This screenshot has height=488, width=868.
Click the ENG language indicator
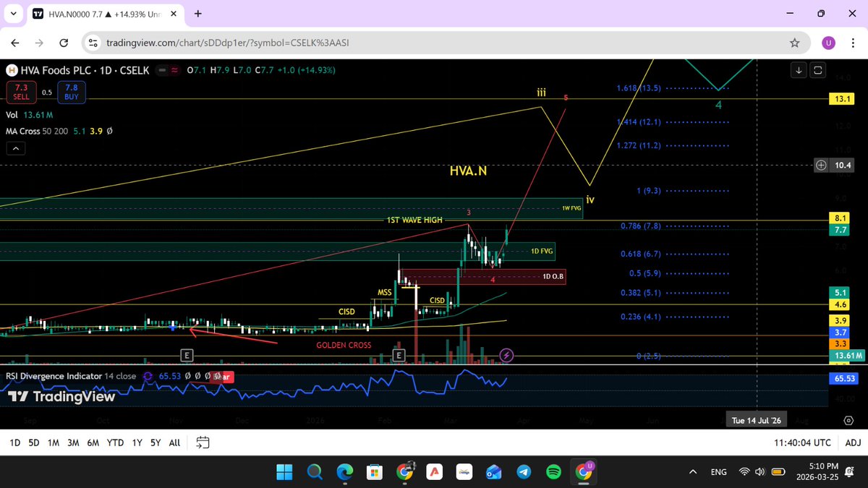[718, 472]
